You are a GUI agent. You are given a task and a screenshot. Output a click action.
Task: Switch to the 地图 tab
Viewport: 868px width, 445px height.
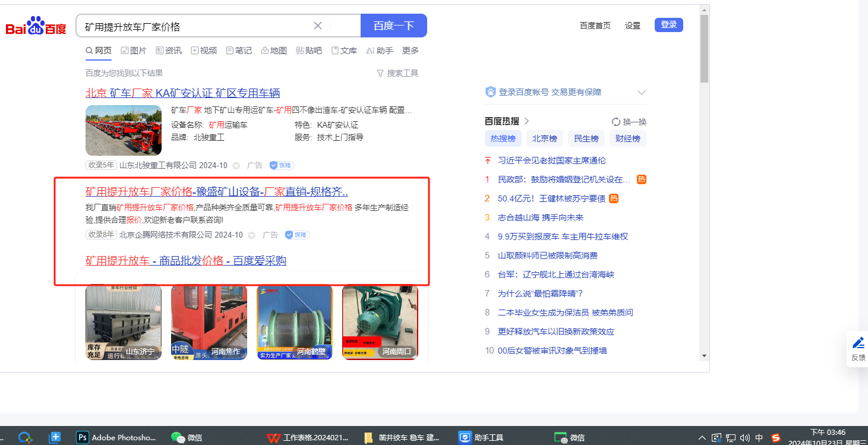pos(274,51)
